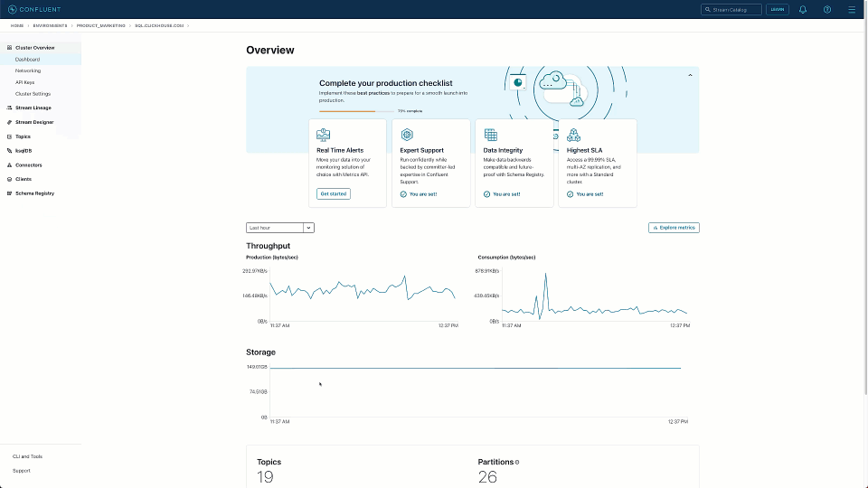Go to Topics in the sidebar
Screen dimensions: 868x488
(23, 136)
